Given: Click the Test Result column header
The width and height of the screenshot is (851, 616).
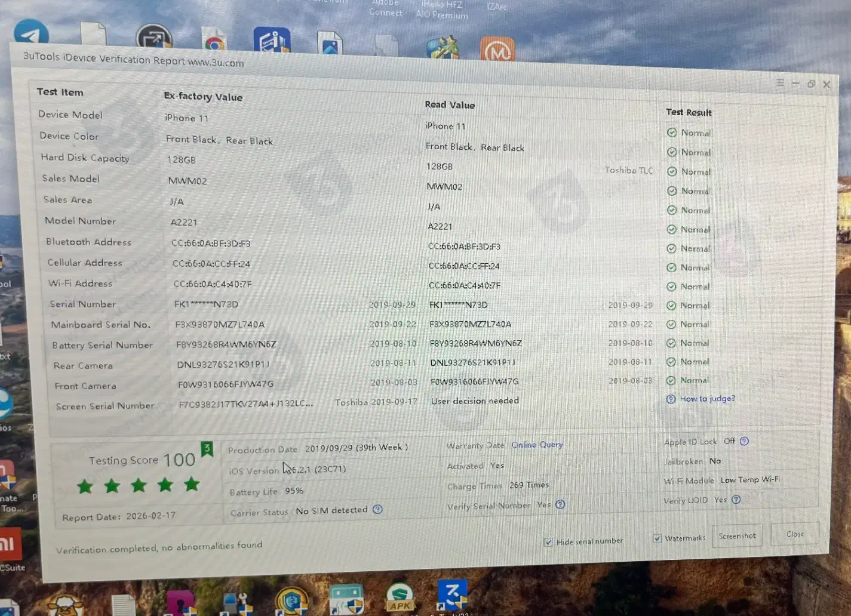Looking at the screenshot, I should pos(689,112).
